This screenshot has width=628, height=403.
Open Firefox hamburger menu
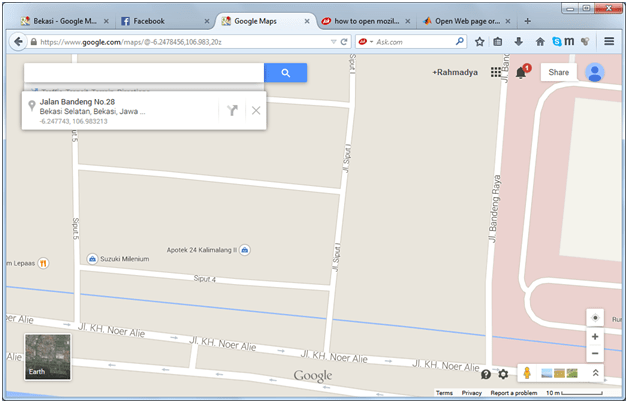point(608,42)
